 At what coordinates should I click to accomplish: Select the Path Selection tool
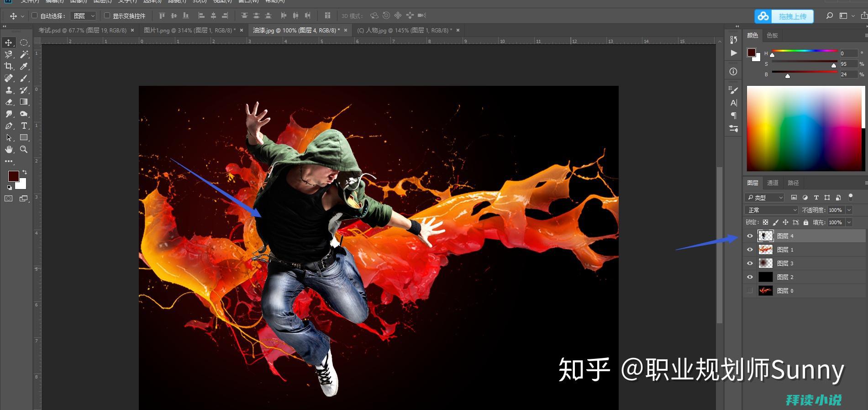[9, 137]
